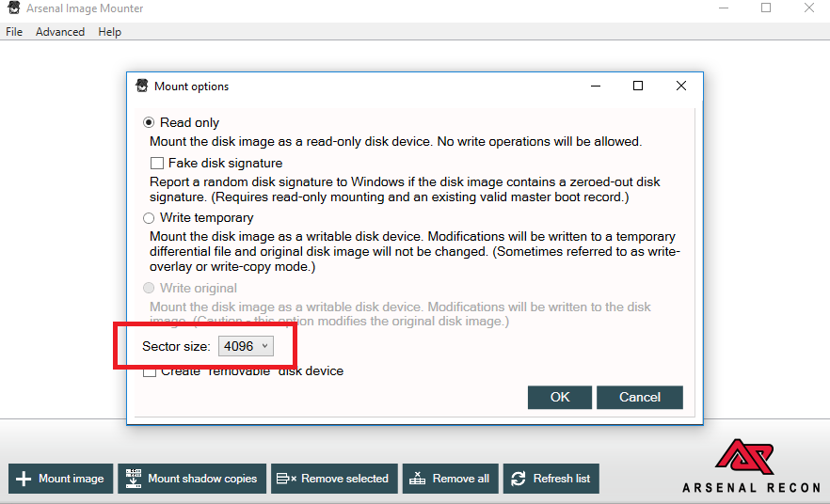The height and width of the screenshot is (504, 830).
Task: Enable the Fake disk signature checkbox
Action: click(156, 163)
